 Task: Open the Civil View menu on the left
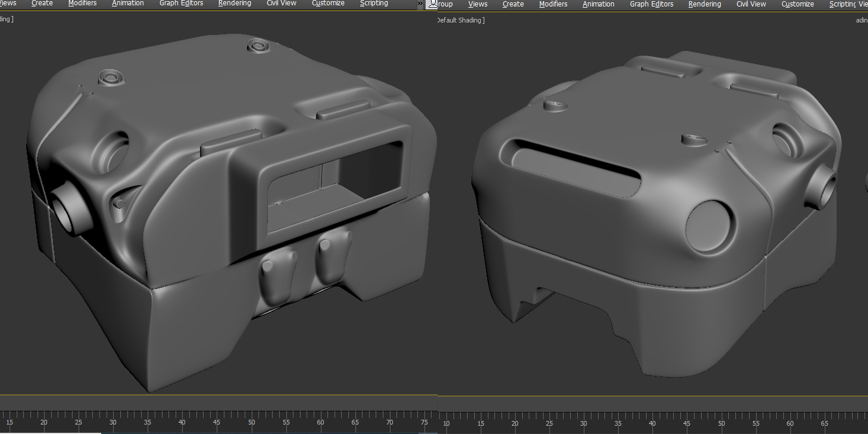coord(281,4)
